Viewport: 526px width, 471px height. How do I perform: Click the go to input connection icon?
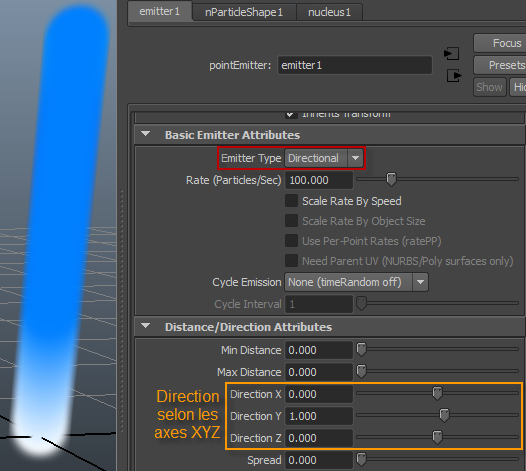pos(452,53)
